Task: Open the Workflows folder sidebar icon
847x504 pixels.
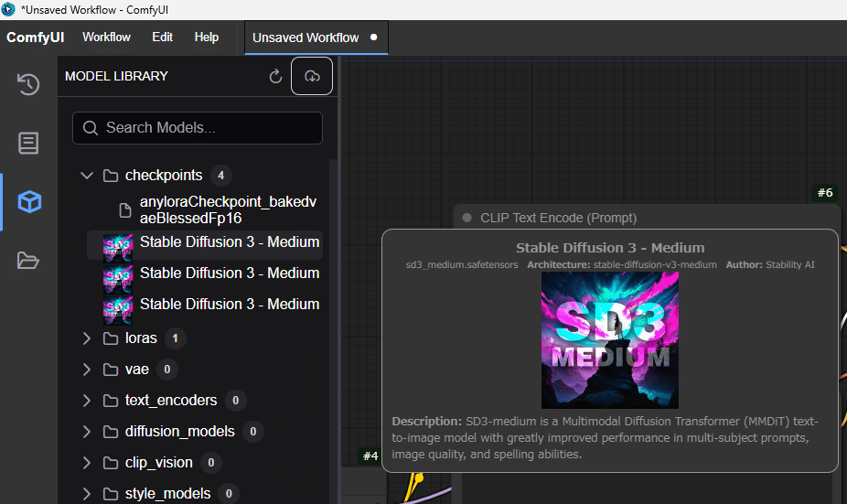Action: pyautogui.click(x=28, y=261)
